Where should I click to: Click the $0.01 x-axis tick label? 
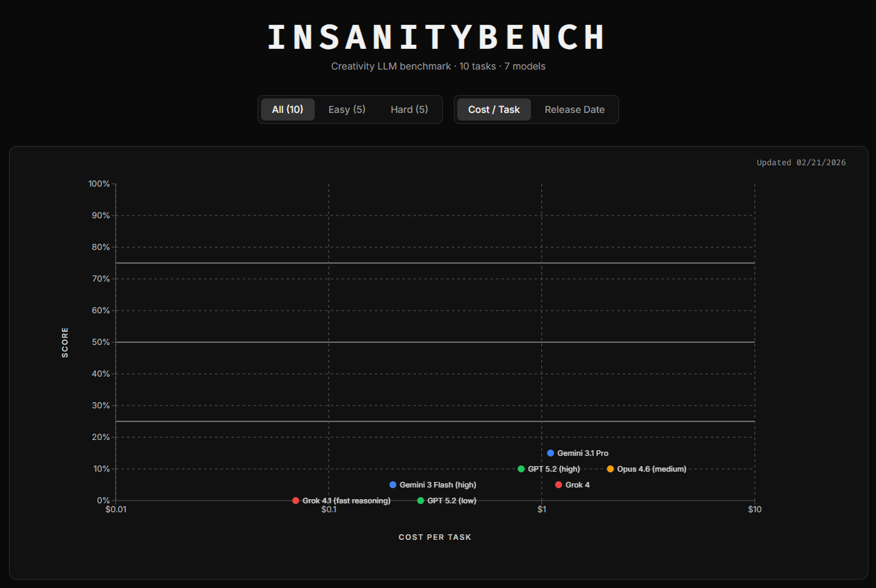116,510
